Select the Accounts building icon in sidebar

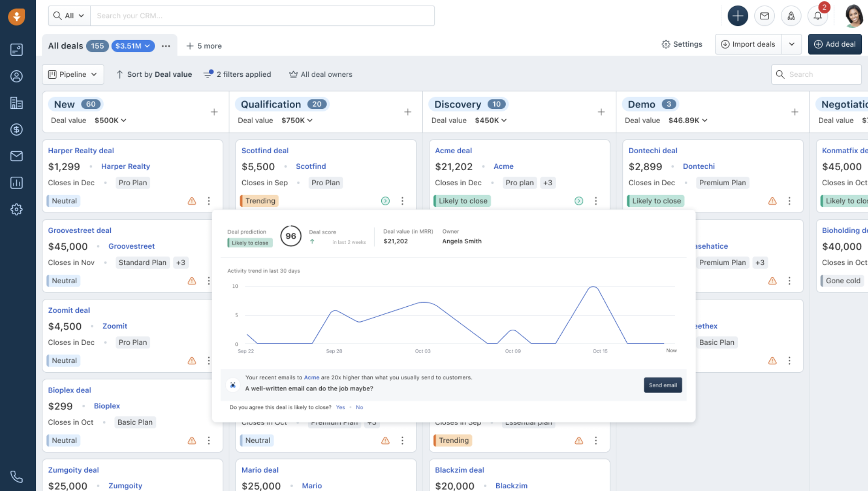tap(17, 103)
